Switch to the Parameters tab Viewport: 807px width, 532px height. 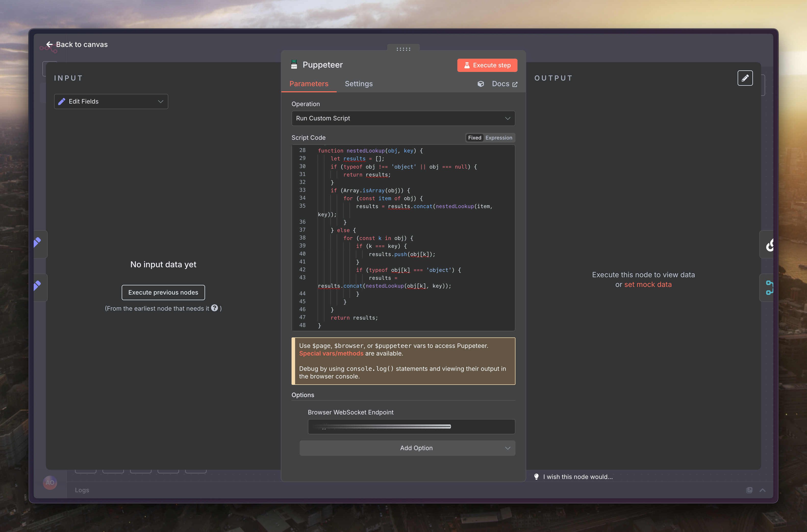(x=309, y=84)
